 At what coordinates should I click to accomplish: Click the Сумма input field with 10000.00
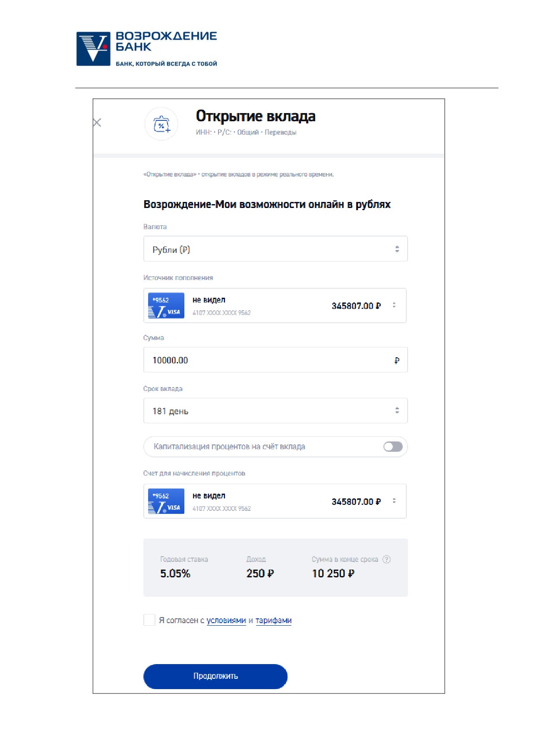click(x=275, y=360)
